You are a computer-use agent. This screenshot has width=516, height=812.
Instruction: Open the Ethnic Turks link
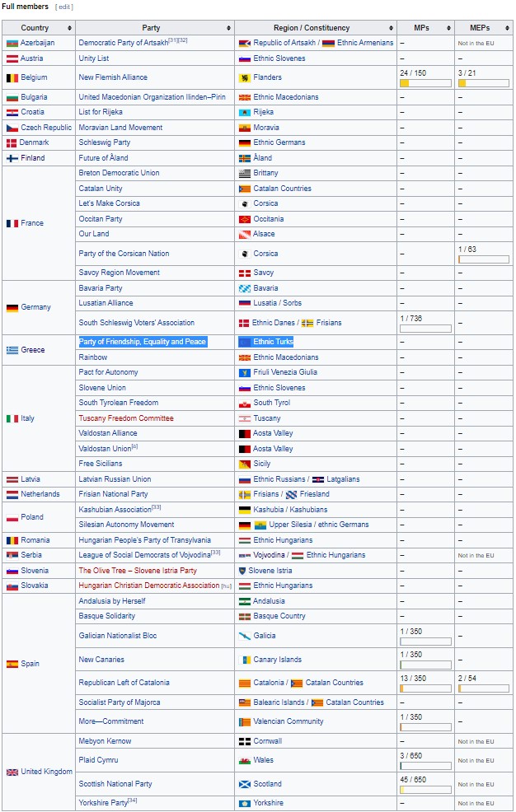click(274, 342)
